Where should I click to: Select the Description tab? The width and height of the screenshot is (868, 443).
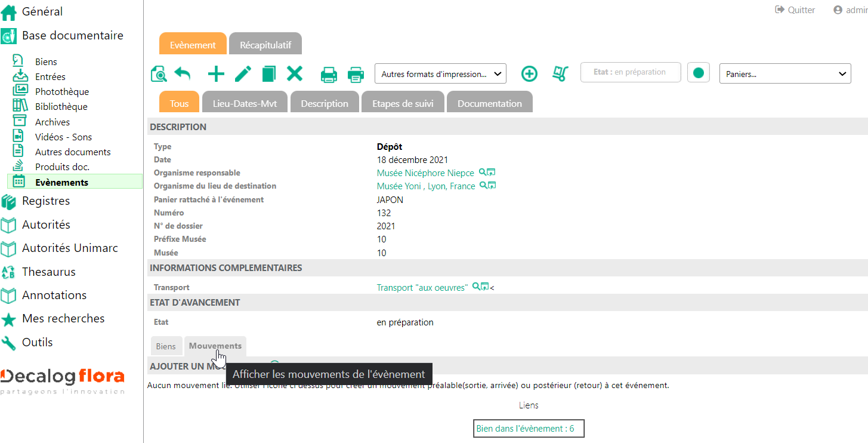325,103
